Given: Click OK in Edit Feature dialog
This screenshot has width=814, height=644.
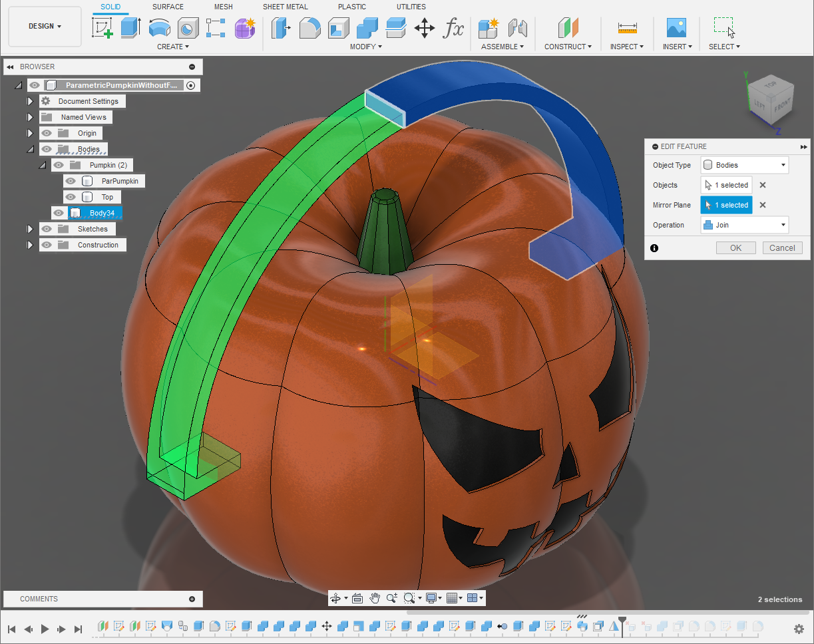Looking at the screenshot, I should pyautogui.click(x=735, y=248).
